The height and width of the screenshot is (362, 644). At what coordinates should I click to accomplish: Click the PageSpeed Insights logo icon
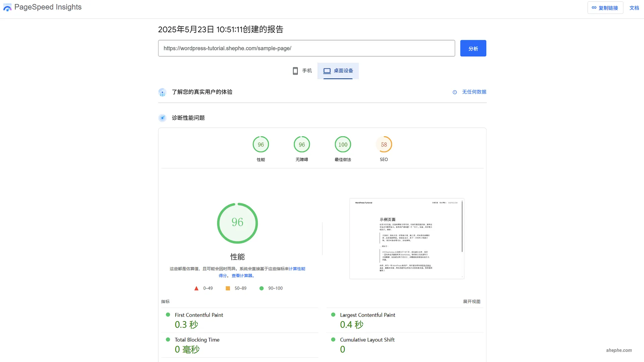click(x=7, y=7)
